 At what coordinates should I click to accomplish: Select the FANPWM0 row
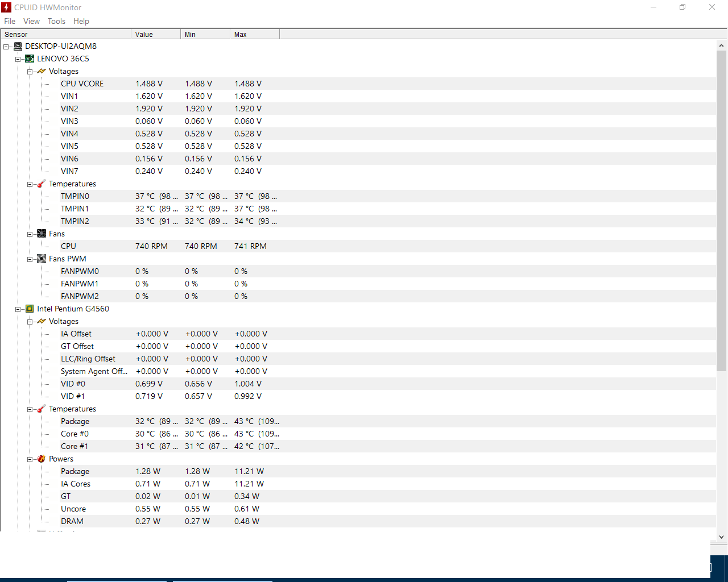coord(387,271)
